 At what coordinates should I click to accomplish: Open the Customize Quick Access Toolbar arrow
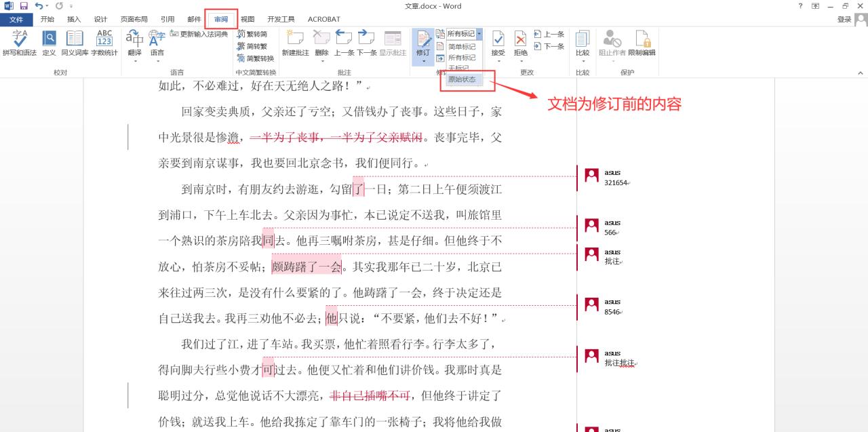71,6
